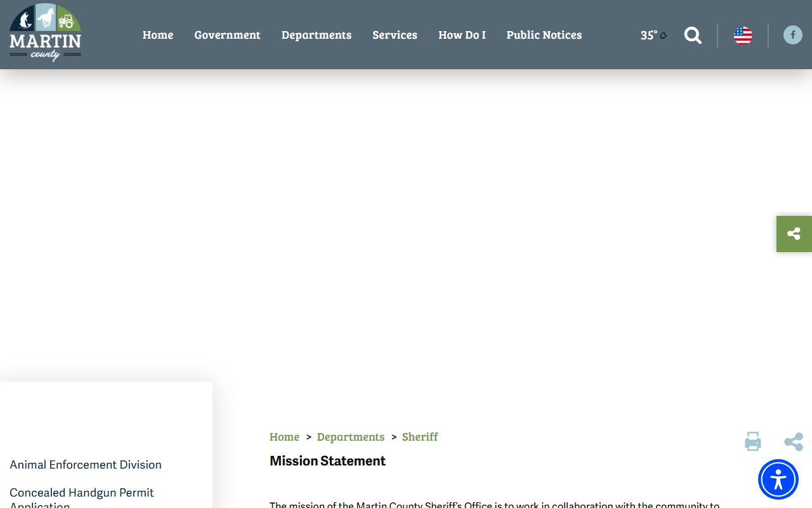Follow the Sheriff breadcrumb link
Image resolution: width=812 pixels, height=508 pixels.
420,437
